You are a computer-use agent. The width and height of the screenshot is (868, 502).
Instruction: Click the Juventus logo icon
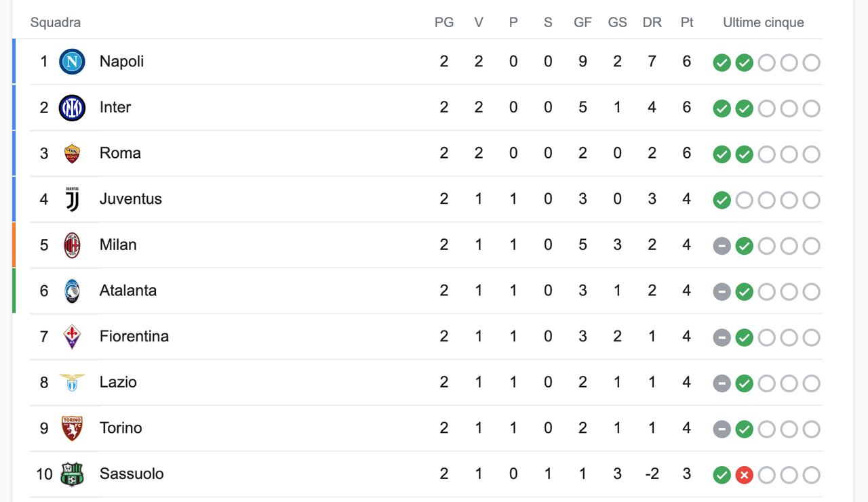[72, 199]
